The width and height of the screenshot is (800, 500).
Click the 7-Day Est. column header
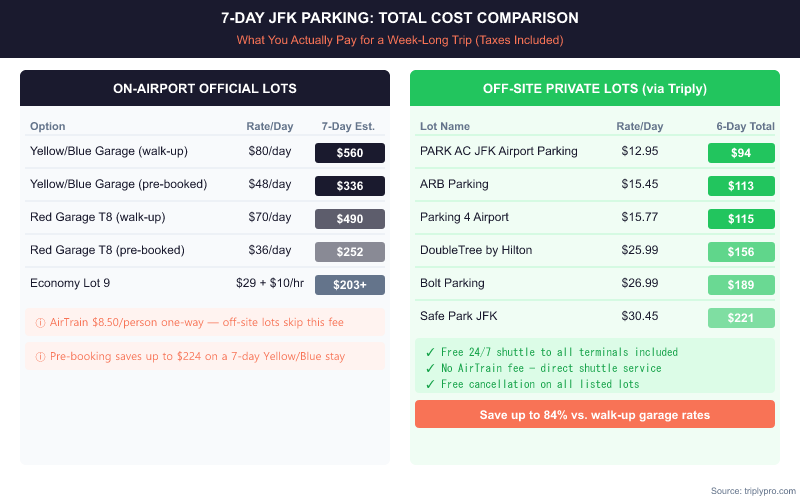(350, 127)
